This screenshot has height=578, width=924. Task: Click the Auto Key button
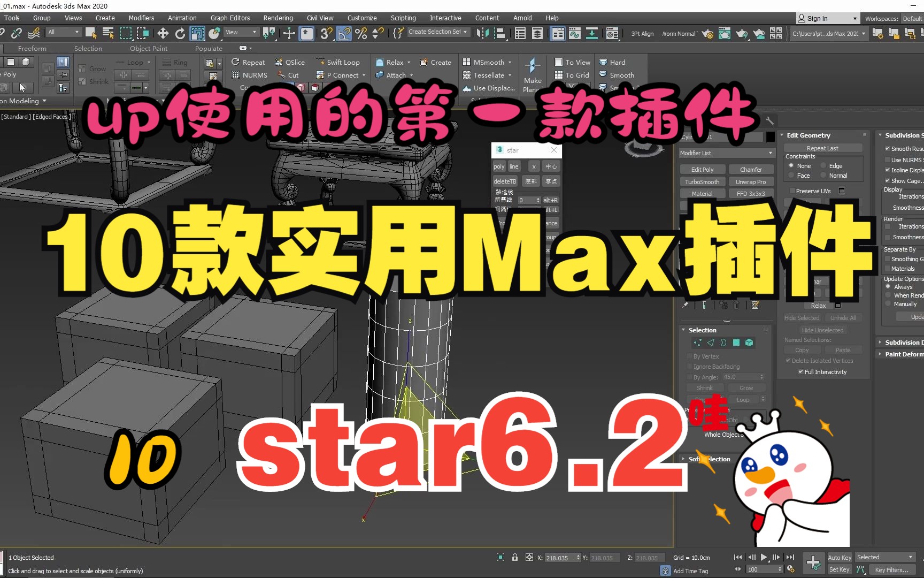point(840,558)
